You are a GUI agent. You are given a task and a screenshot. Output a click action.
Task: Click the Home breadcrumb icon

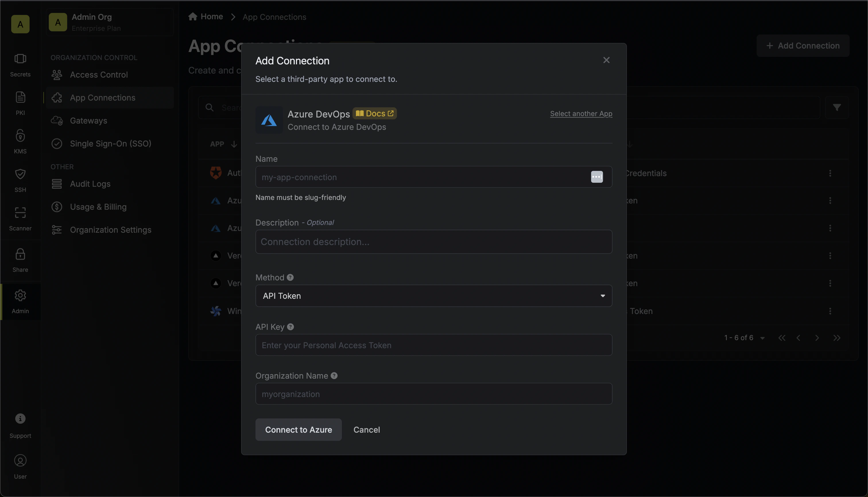click(x=193, y=16)
